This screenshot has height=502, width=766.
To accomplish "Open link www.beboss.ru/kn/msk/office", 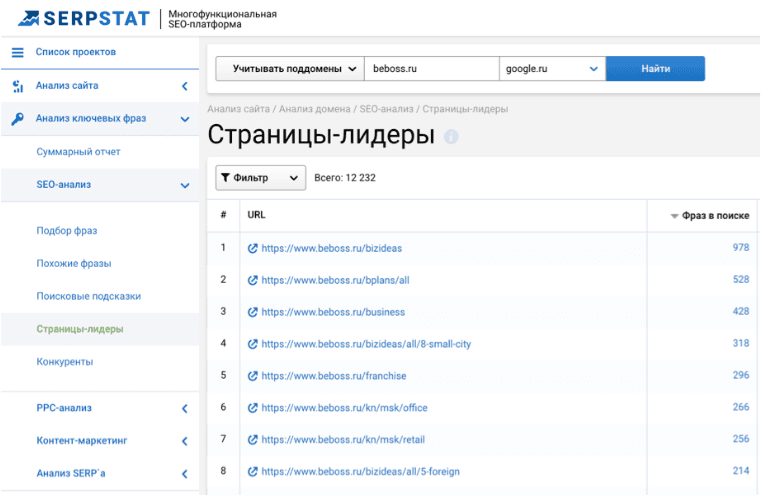I will [344, 408].
